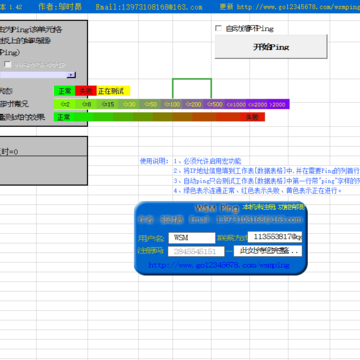
Task: Click the 用户名 label in the blue box
Action: point(151,238)
